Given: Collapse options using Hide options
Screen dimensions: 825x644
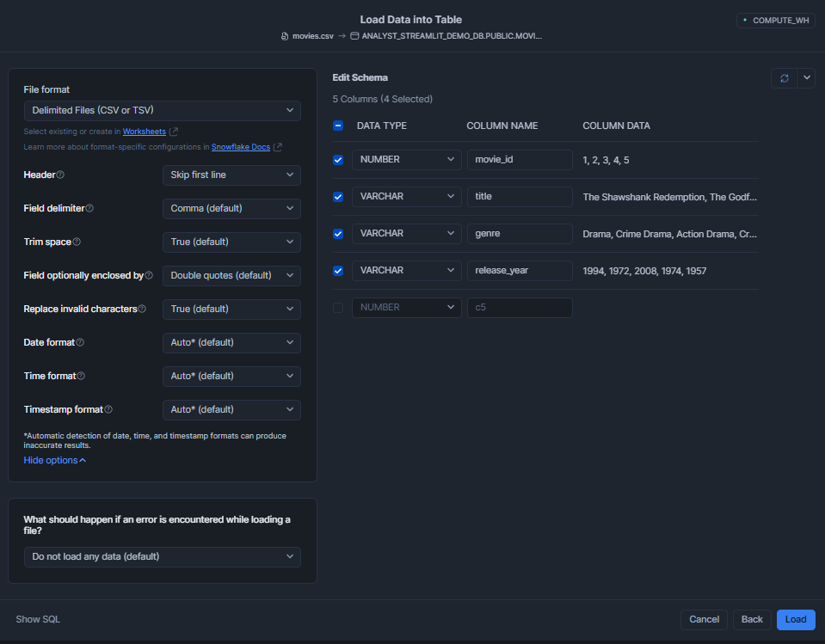Looking at the screenshot, I should pyautogui.click(x=54, y=459).
